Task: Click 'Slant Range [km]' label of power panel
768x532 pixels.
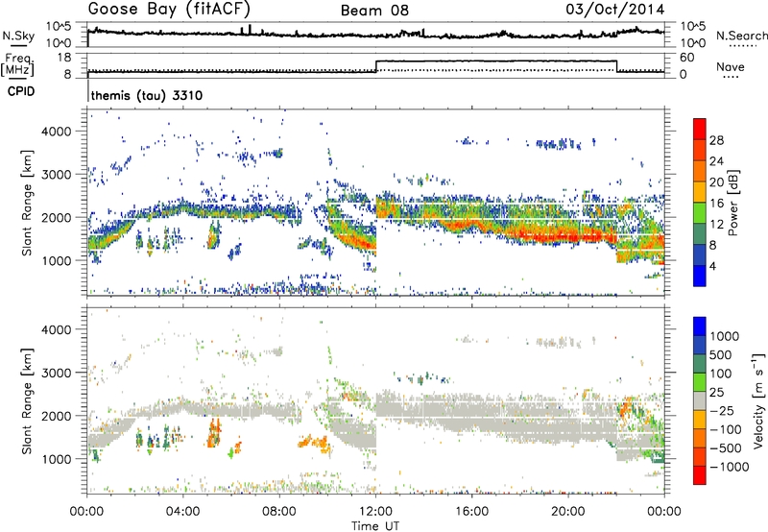Action: [27, 203]
